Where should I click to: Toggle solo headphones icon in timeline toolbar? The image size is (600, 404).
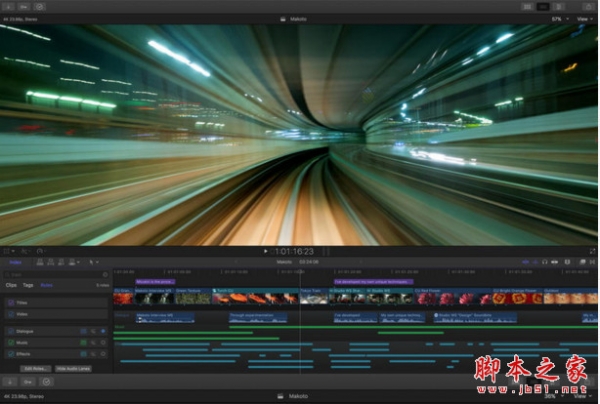[545, 262]
